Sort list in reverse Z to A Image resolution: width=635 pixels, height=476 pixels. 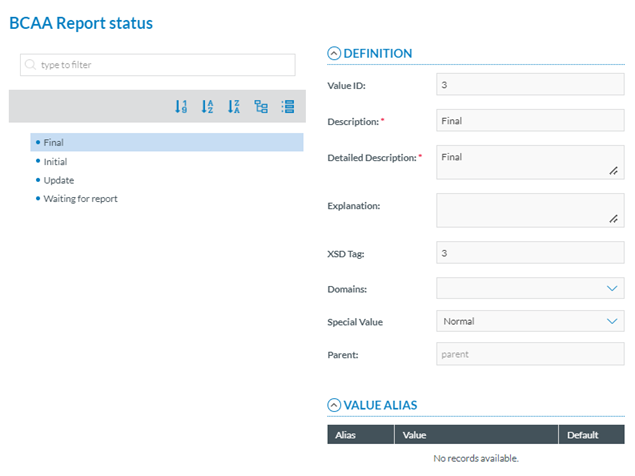point(234,107)
